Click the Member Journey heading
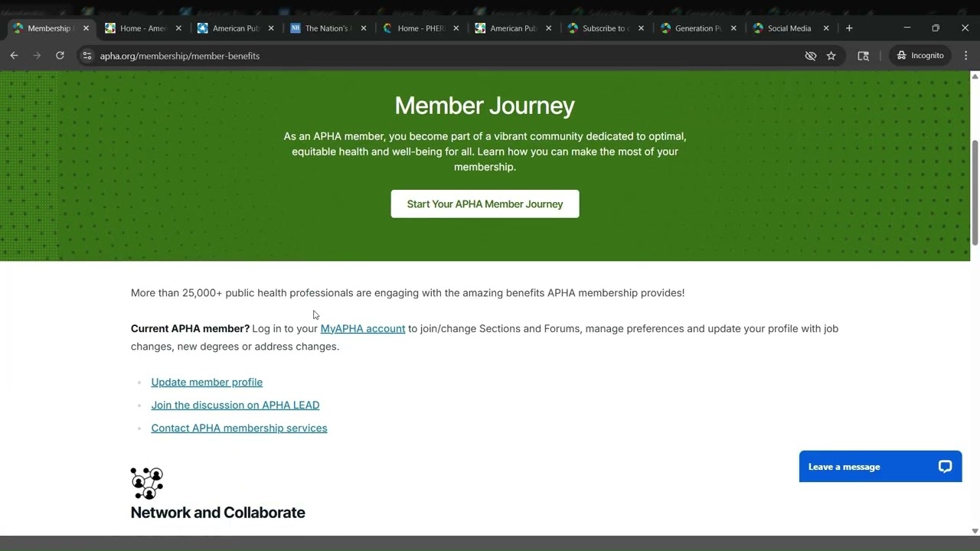This screenshot has width=980, height=551. (485, 106)
